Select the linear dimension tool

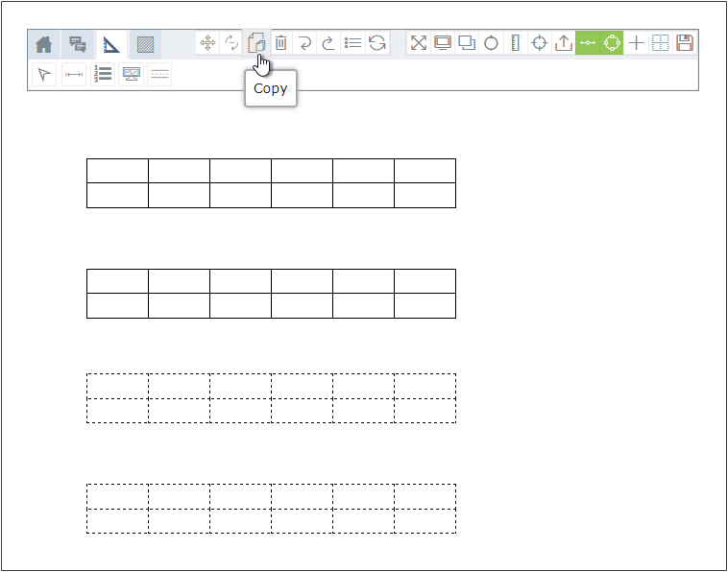click(x=73, y=74)
